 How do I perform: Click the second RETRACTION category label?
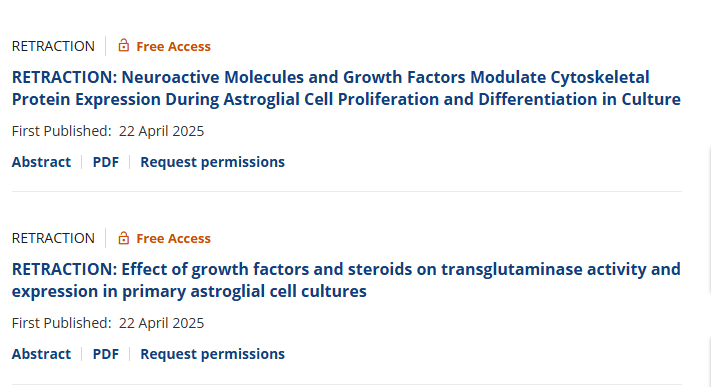53,238
